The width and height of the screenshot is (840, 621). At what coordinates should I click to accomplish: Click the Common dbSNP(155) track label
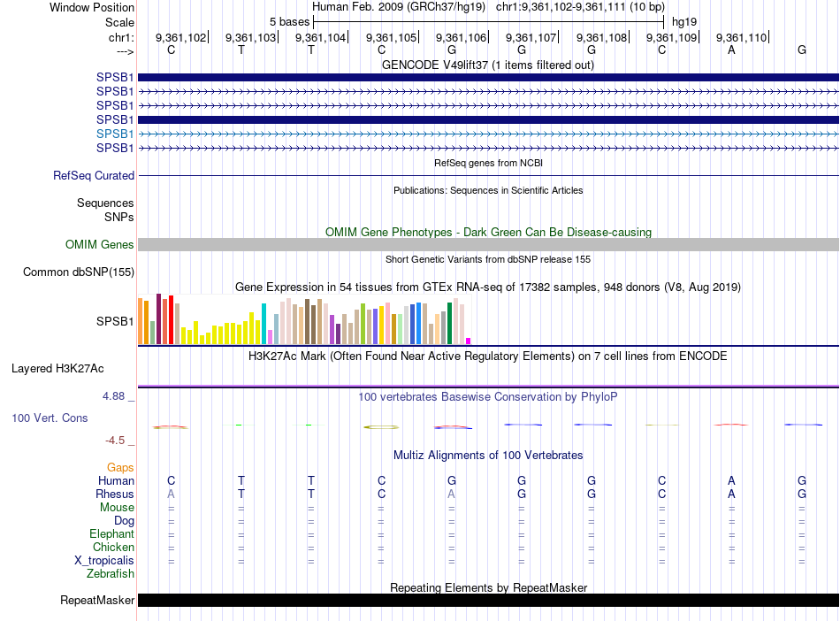click(x=78, y=272)
